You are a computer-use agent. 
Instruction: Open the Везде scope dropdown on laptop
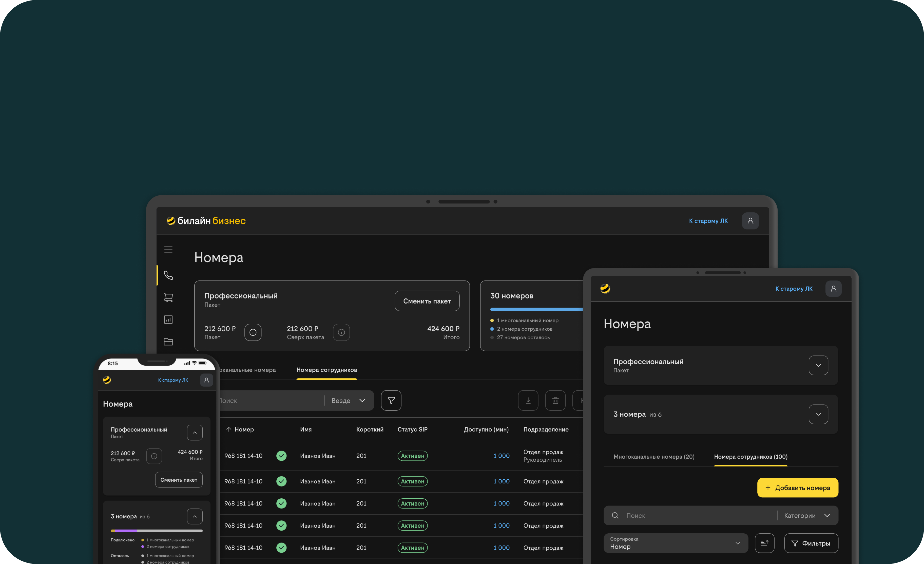(x=348, y=401)
